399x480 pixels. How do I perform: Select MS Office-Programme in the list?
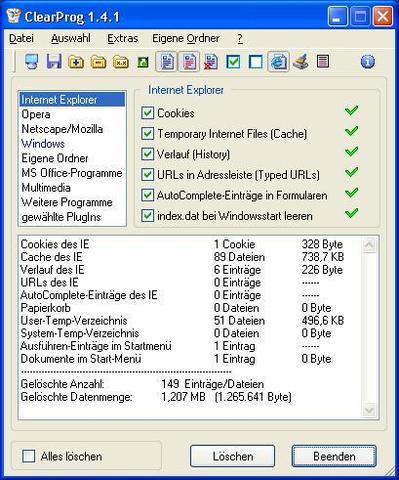[x=72, y=173]
